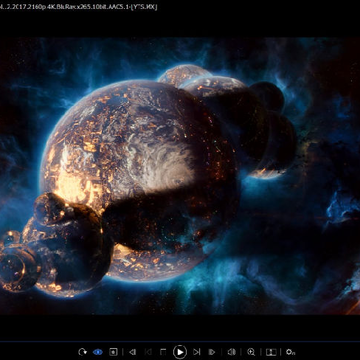Click the video title text at top
The image size is (360, 360).
point(78,7)
